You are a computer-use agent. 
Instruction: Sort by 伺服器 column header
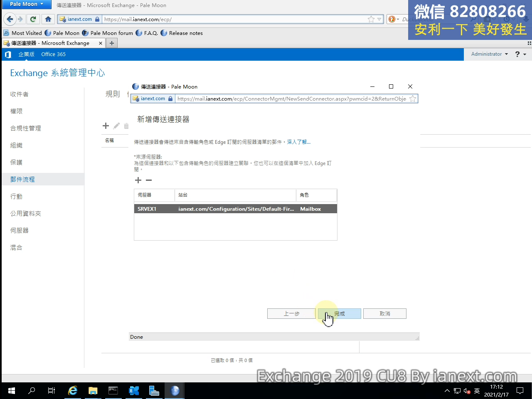(154, 195)
